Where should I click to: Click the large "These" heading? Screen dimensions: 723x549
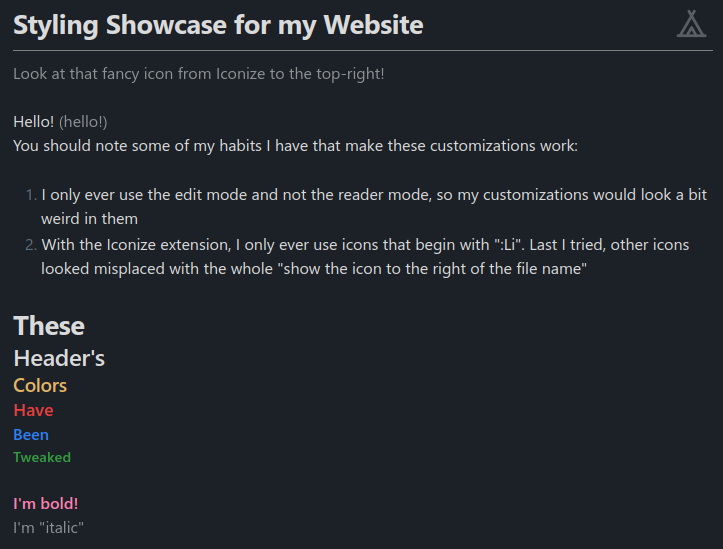(49, 326)
